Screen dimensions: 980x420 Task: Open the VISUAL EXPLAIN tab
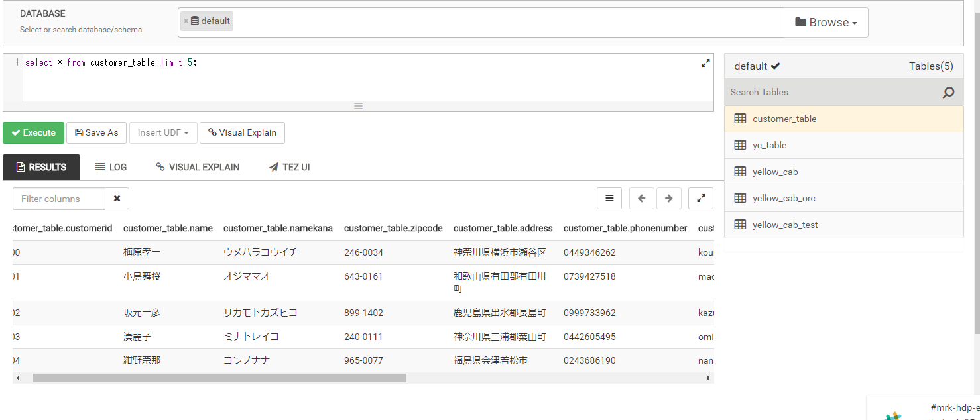point(198,167)
